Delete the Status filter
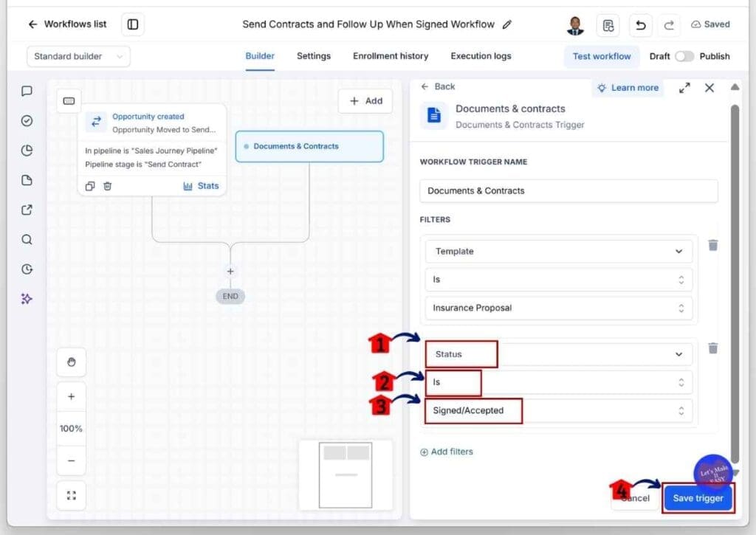Viewport: 756px width, 535px height. [713, 348]
